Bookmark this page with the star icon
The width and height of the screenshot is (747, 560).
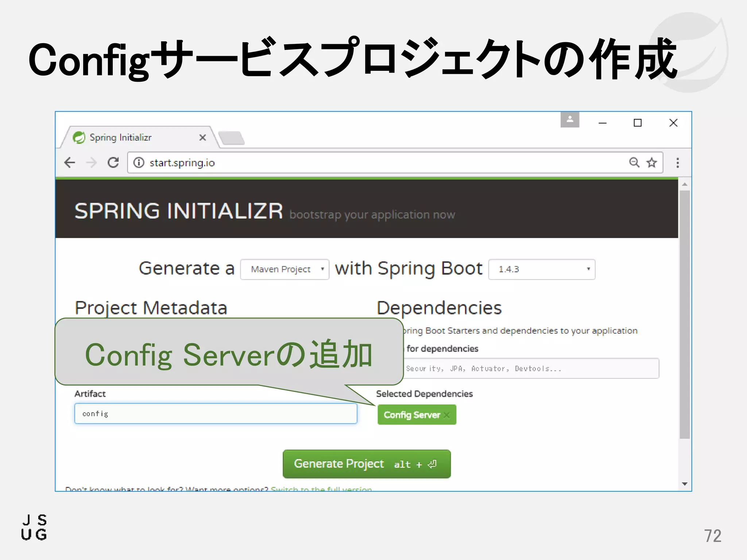(x=652, y=162)
